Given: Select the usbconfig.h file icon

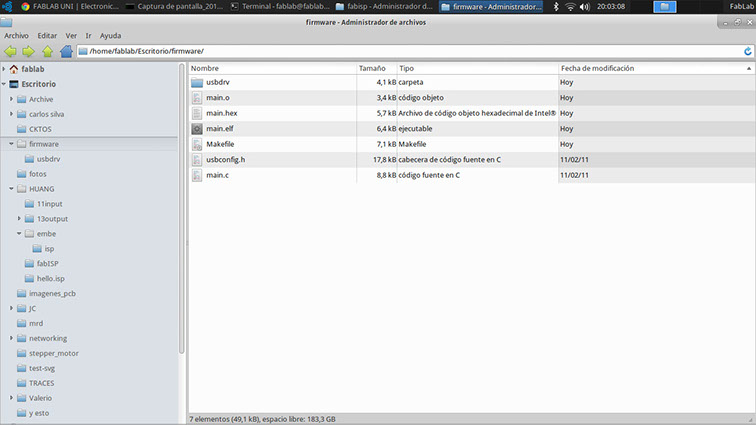Looking at the screenshot, I should coord(197,160).
